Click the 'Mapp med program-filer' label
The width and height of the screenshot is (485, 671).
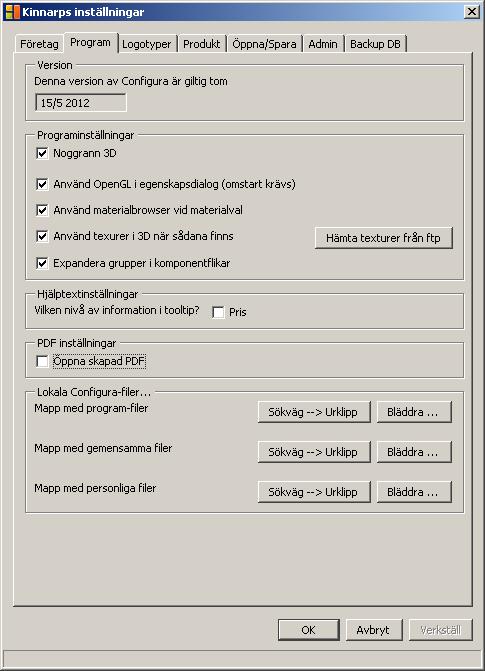click(x=91, y=408)
